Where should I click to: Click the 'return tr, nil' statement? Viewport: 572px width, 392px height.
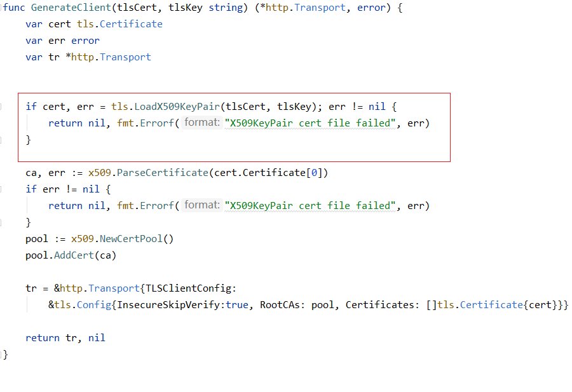tap(65, 338)
